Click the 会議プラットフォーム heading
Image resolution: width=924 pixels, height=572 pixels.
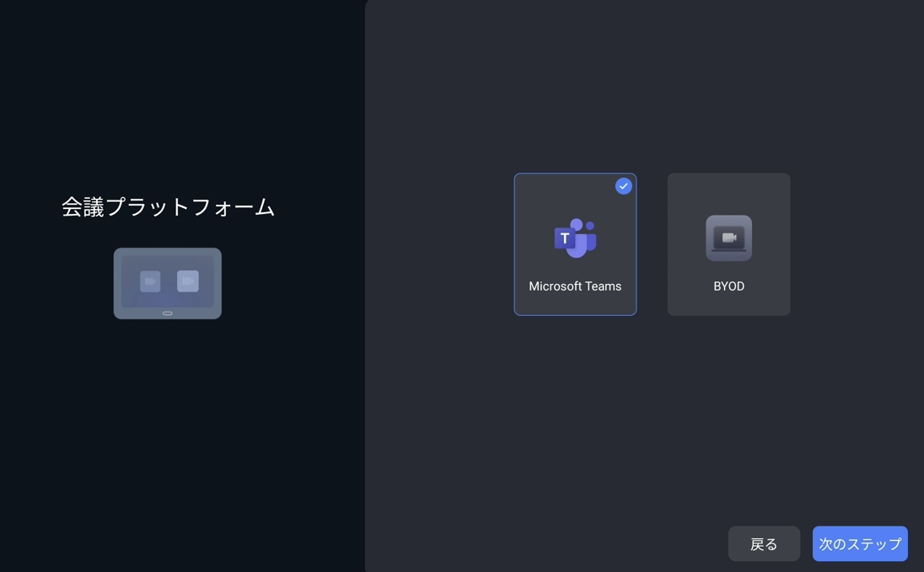coord(169,207)
